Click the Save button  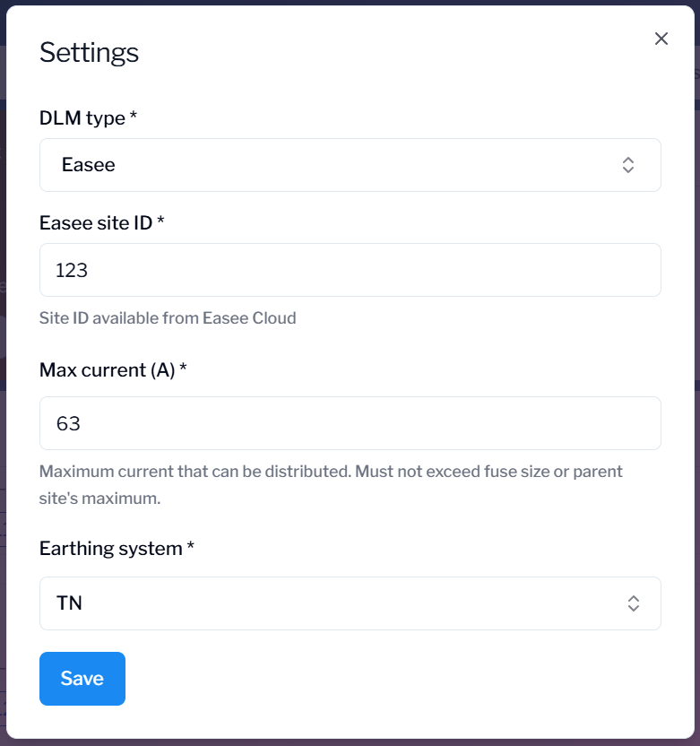pos(82,679)
